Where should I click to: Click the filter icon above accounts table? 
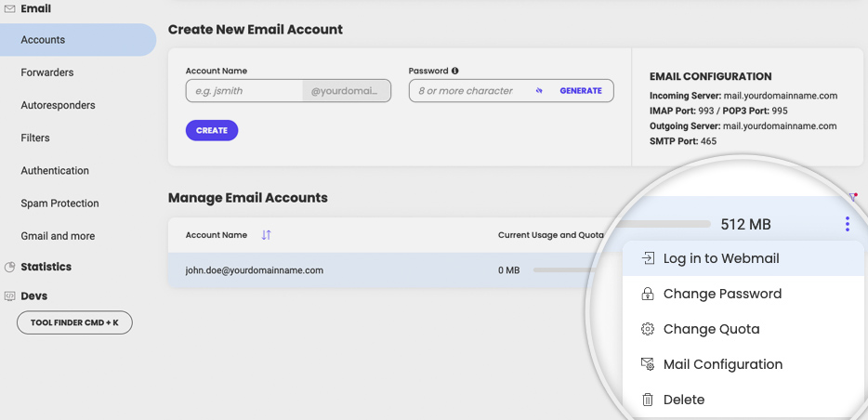click(x=853, y=196)
